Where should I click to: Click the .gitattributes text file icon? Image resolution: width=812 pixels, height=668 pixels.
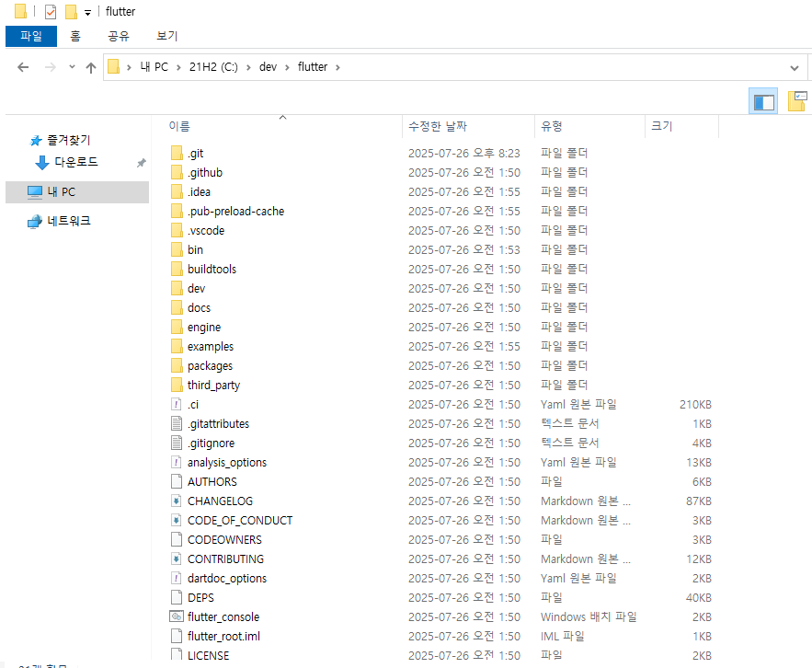click(x=177, y=423)
